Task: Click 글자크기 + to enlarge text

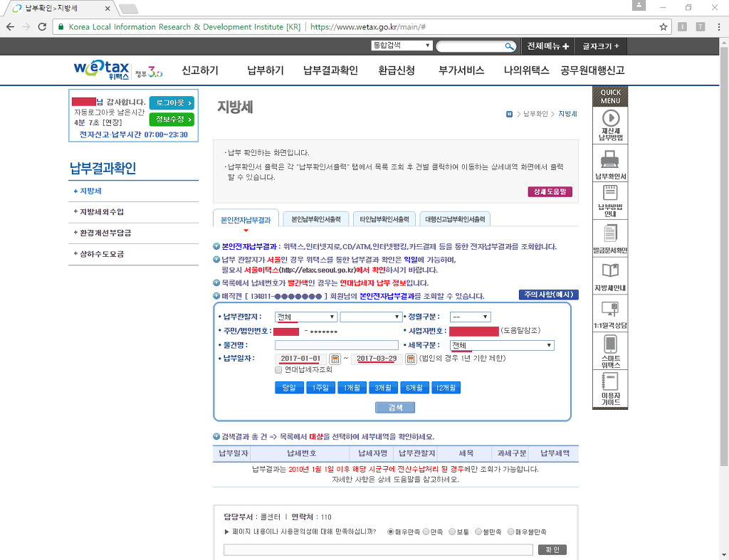Action: coord(601,46)
